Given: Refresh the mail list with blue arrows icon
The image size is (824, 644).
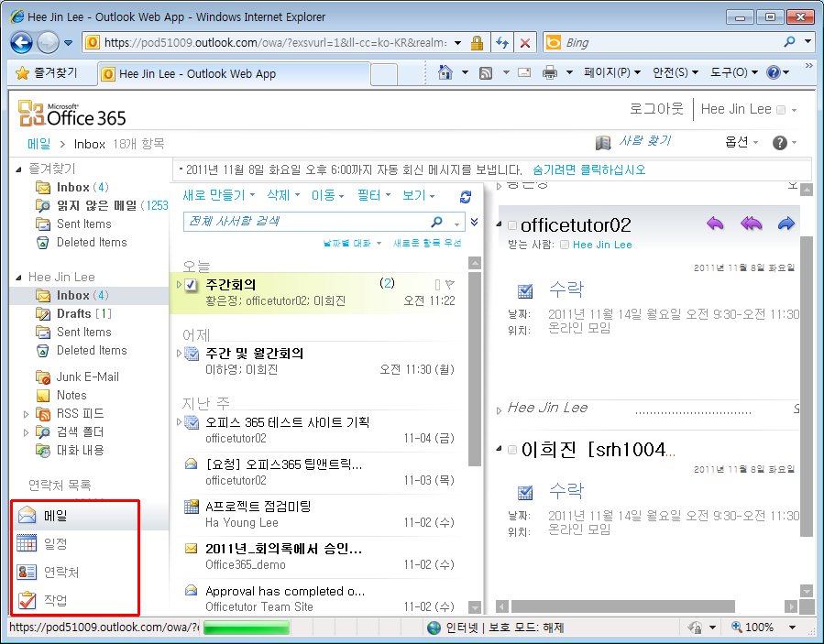Looking at the screenshot, I should (x=465, y=196).
